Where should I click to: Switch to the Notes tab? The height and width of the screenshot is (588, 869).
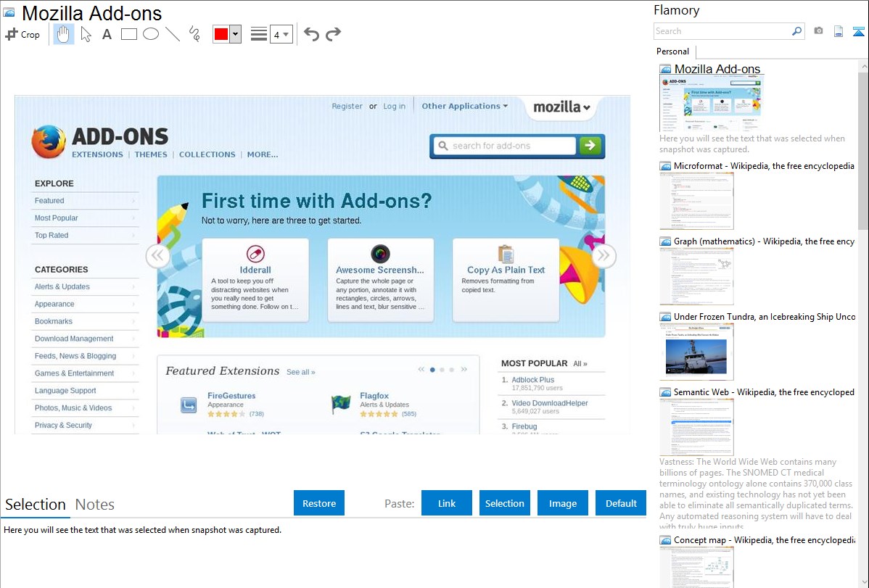95,505
